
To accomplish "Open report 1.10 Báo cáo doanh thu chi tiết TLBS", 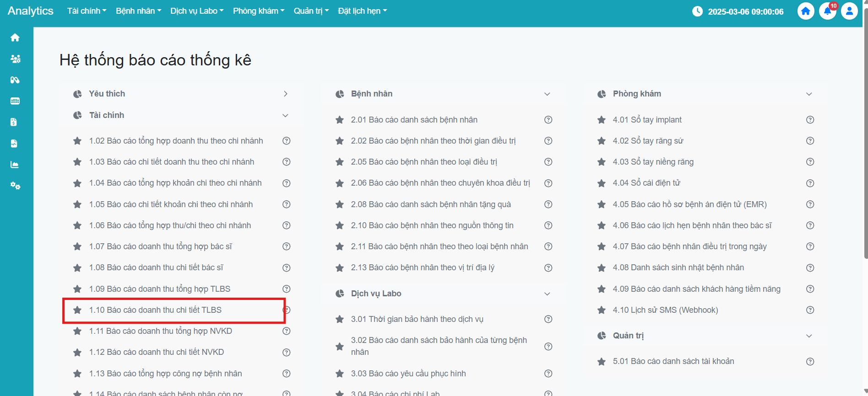I will 155,310.
